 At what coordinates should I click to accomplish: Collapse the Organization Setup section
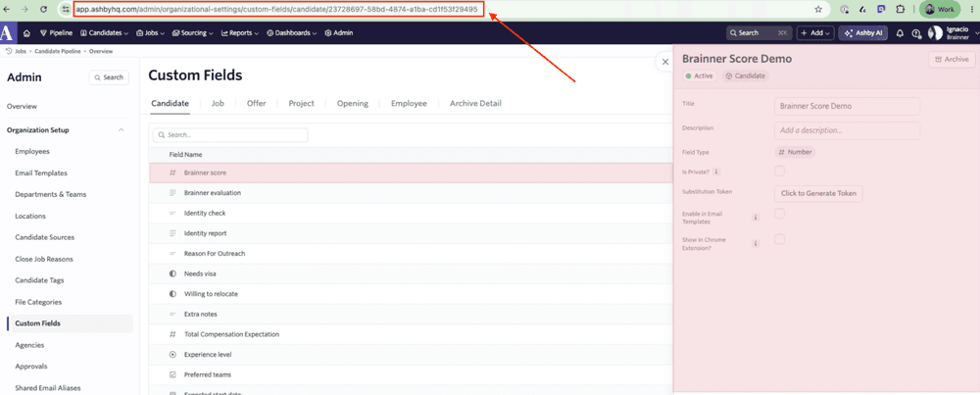tap(121, 130)
